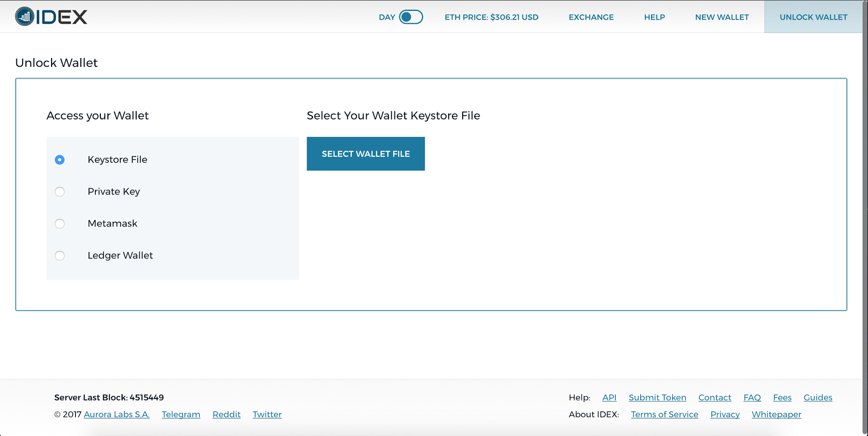Click the Server Last Block text
Screen dimensions: 868x436
109,397
